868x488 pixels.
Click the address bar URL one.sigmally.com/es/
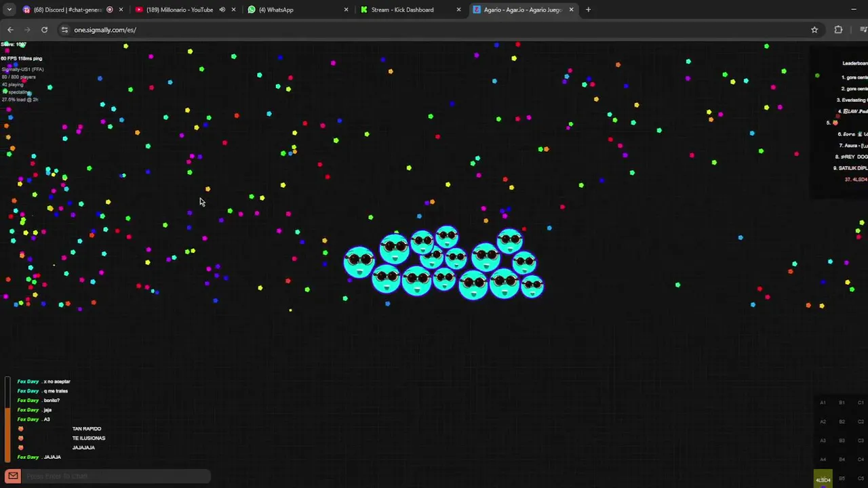105,30
